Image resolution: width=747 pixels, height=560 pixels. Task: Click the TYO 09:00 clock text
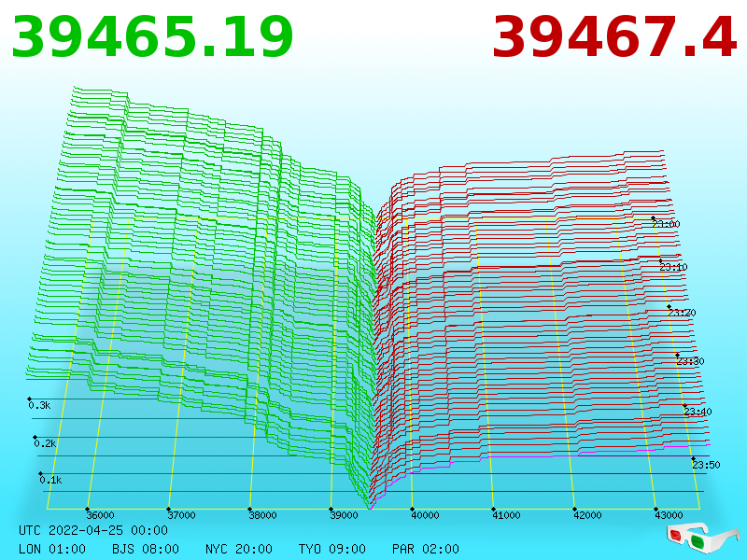(332, 549)
